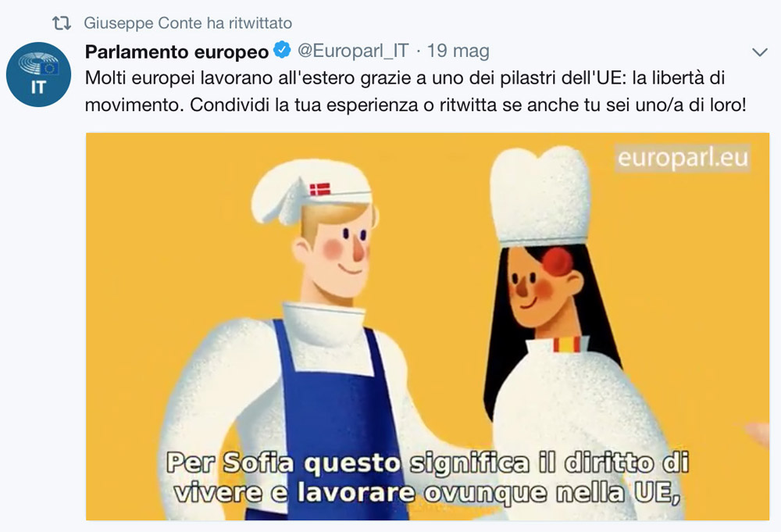Viewport: 781px width, 532px height.
Task: Click the EU flag in the avatar logo
Action: (50, 68)
